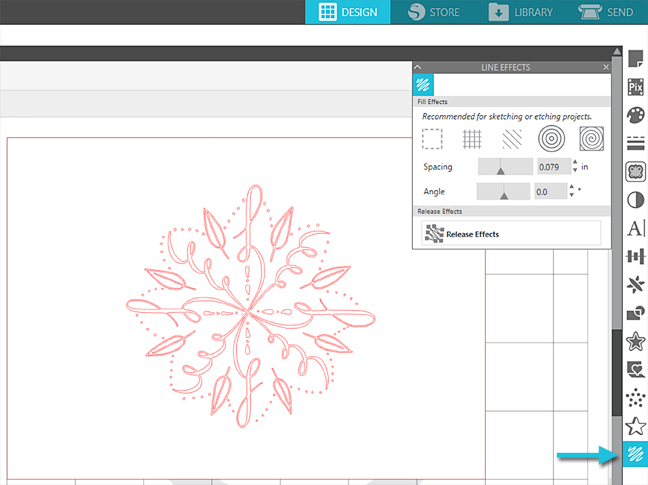Open the Pixscan panel icon
Image resolution: width=648 pixels, height=485 pixels.
[636, 87]
